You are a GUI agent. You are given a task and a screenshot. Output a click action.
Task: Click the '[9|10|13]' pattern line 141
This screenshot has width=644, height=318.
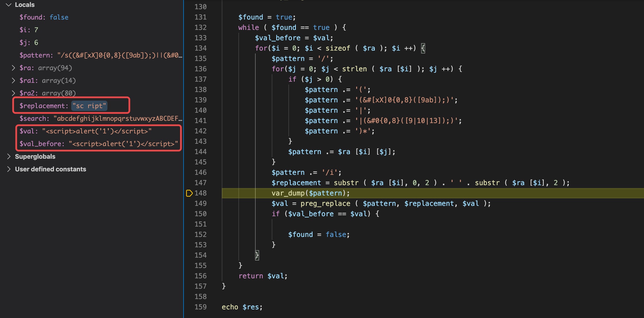(x=383, y=121)
